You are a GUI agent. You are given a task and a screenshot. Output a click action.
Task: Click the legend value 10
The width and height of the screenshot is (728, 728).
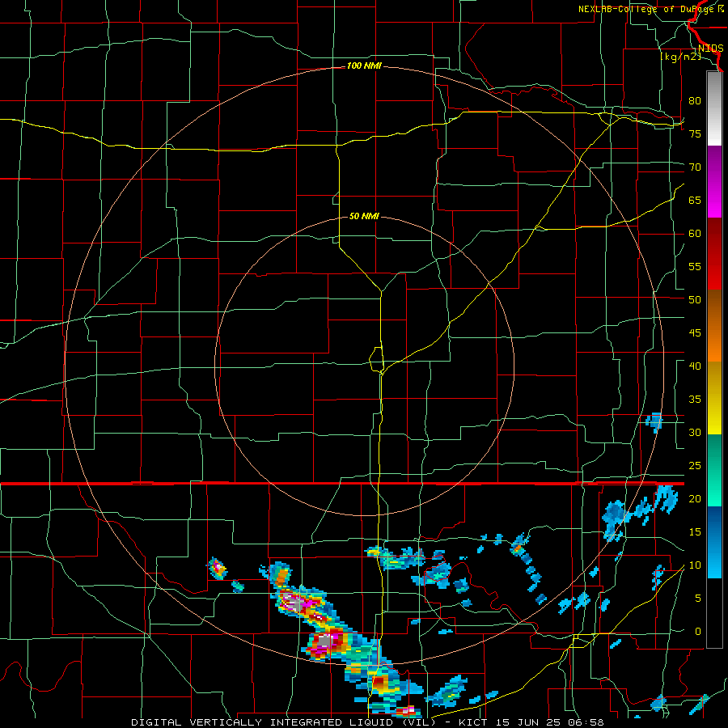point(695,565)
